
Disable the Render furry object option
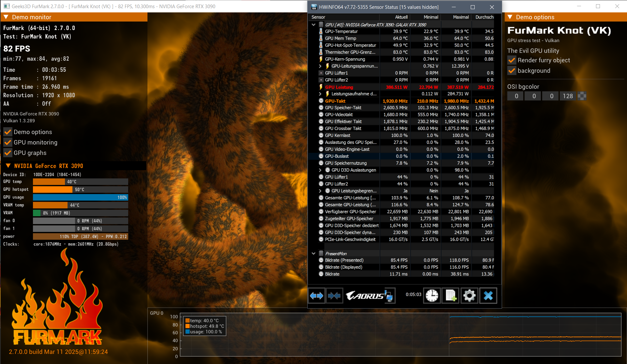point(512,60)
